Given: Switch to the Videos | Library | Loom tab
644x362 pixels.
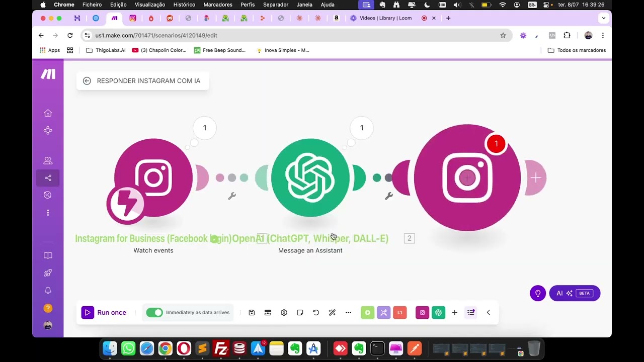Looking at the screenshot, I should 385,18.
